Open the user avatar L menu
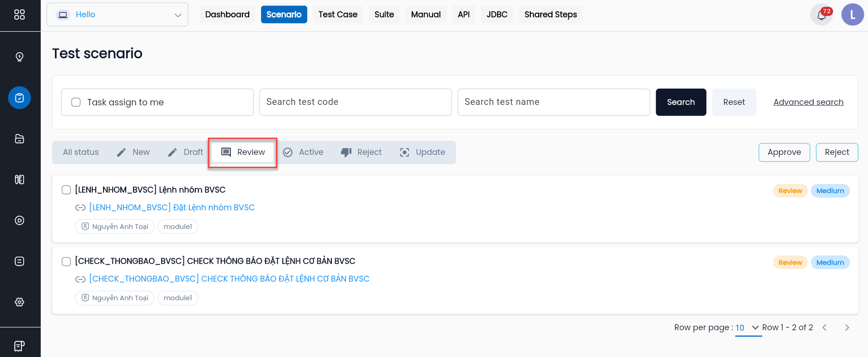Screen dimensions: 868x357 [x=853, y=15]
